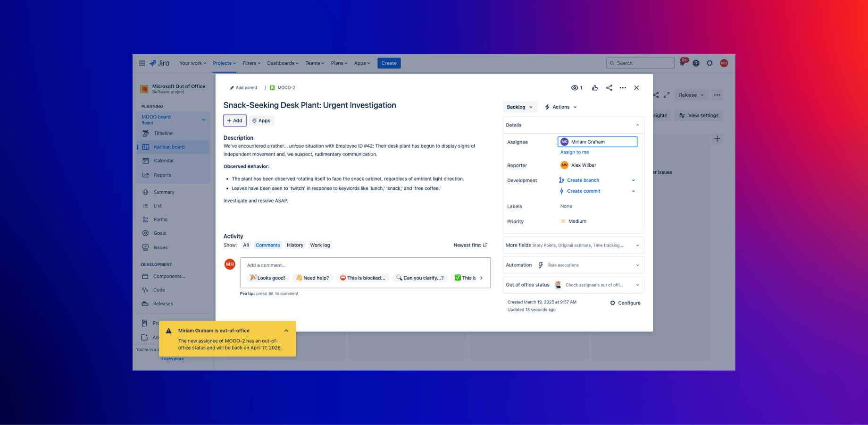
Task: Open the issue's more actions ellipsis
Action: tap(623, 88)
